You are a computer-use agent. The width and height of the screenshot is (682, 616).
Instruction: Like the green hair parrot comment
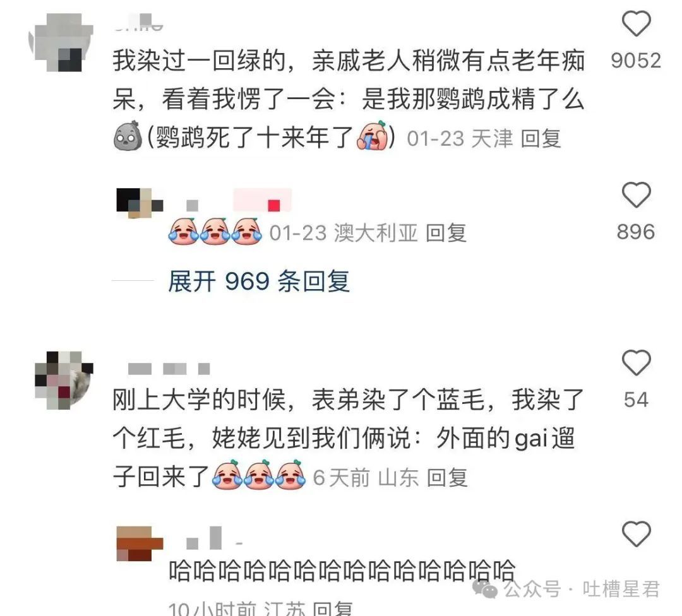pyautogui.click(x=637, y=23)
